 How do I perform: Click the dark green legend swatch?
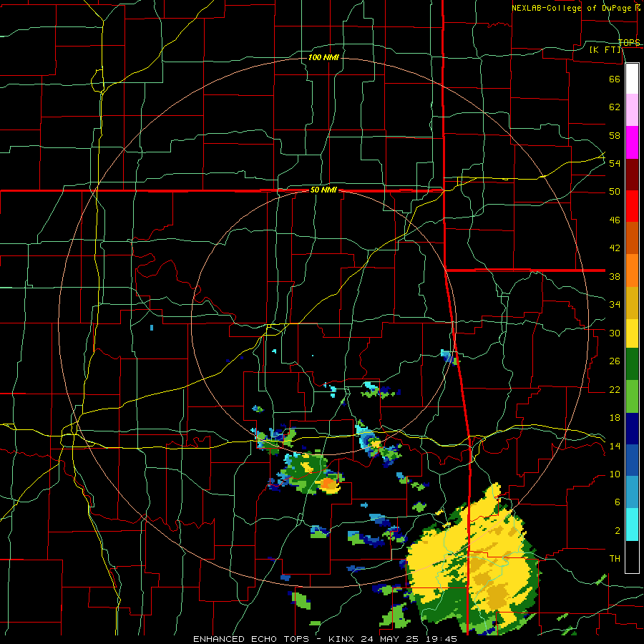[632, 364]
